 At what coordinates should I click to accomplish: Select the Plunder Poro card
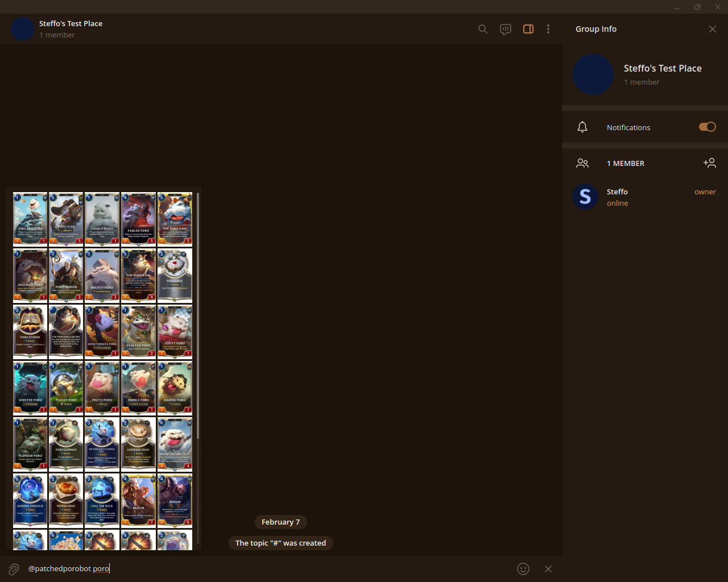point(30,444)
